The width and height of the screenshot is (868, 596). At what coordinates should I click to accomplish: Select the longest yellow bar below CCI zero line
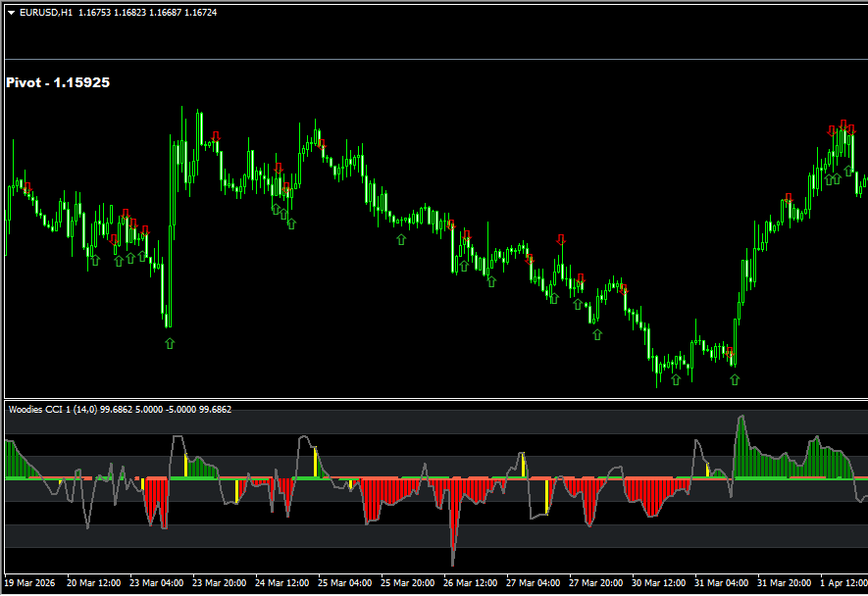[x=547, y=495]
